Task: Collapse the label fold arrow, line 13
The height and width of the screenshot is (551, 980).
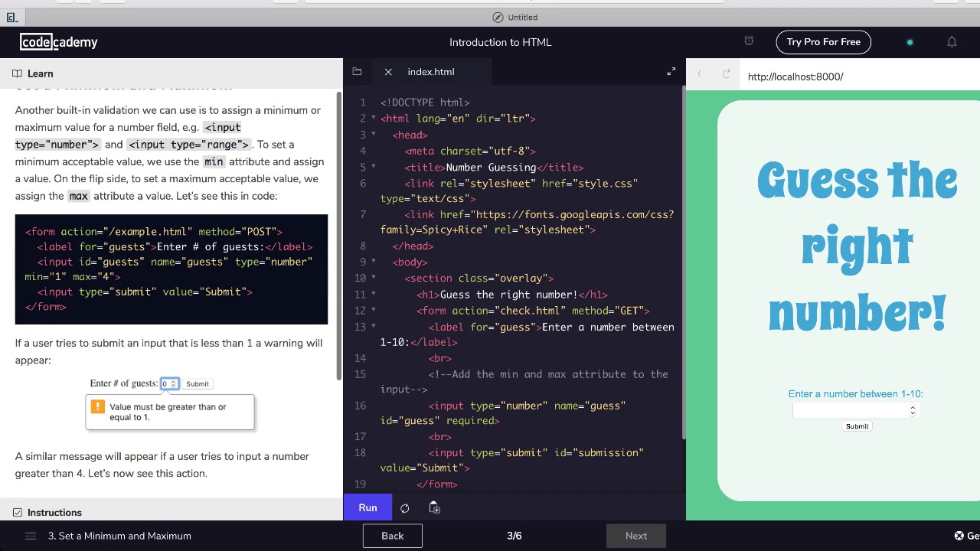Action: [374, 326]
